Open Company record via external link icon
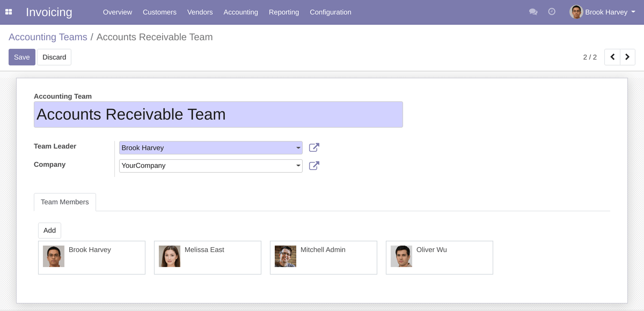Image resolution: width=644 pixels, height=311 pixels. click(x=314, y=166)
